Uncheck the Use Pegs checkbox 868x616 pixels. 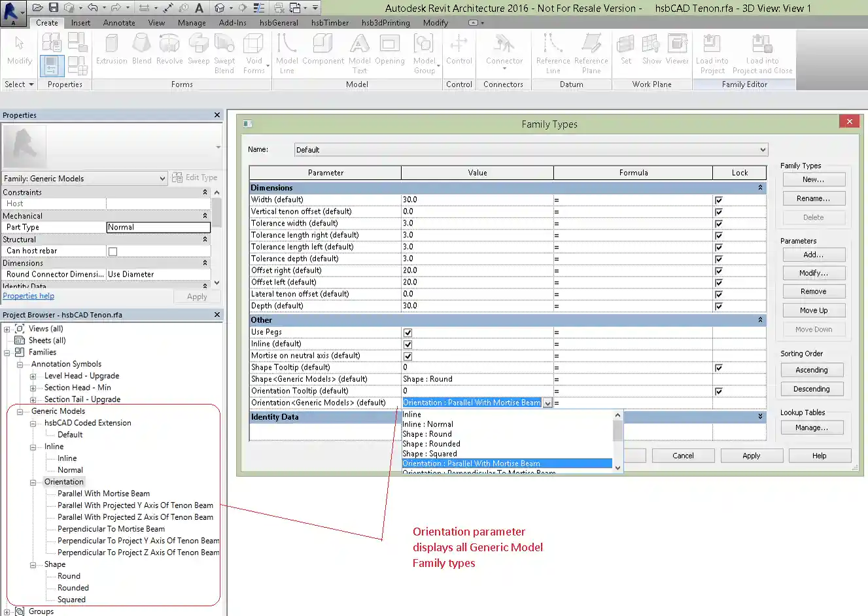point(407,332)
